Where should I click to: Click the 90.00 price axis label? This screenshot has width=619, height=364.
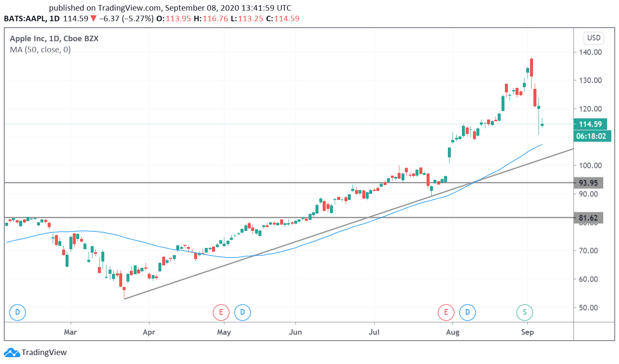click(x=589, y=194)
